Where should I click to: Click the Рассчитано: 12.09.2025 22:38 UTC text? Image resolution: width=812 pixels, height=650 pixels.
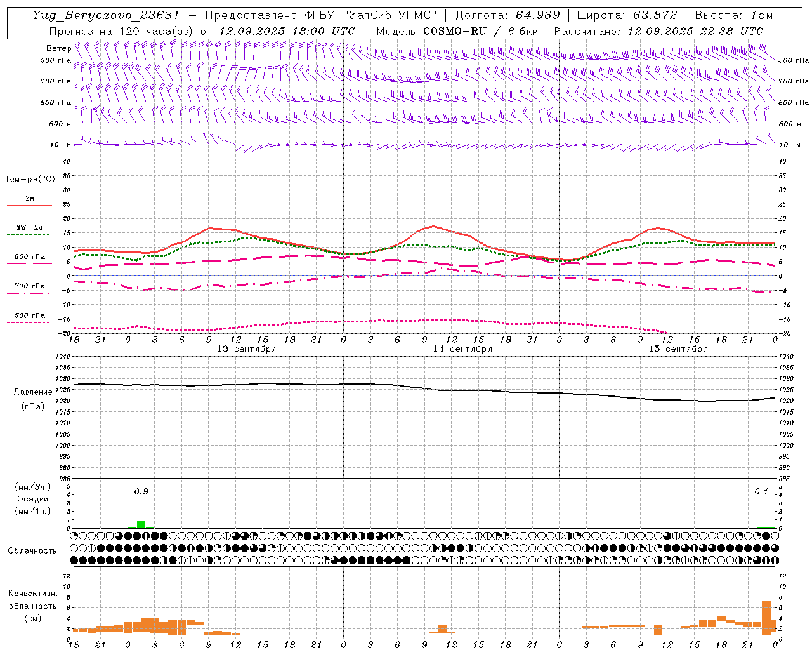pyautogui.click(x=658, y=30)
